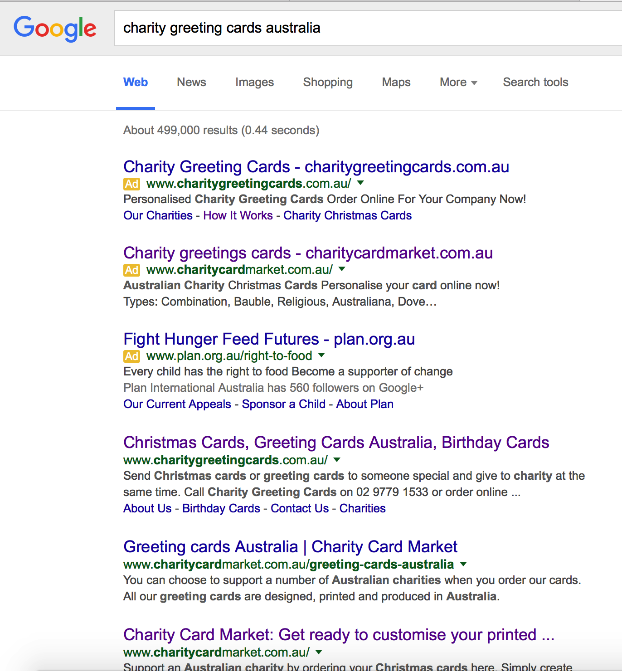The image size is (622, 672).
Task: Open the Charity Greeting Cards ad title
Action: coord(316,167)
